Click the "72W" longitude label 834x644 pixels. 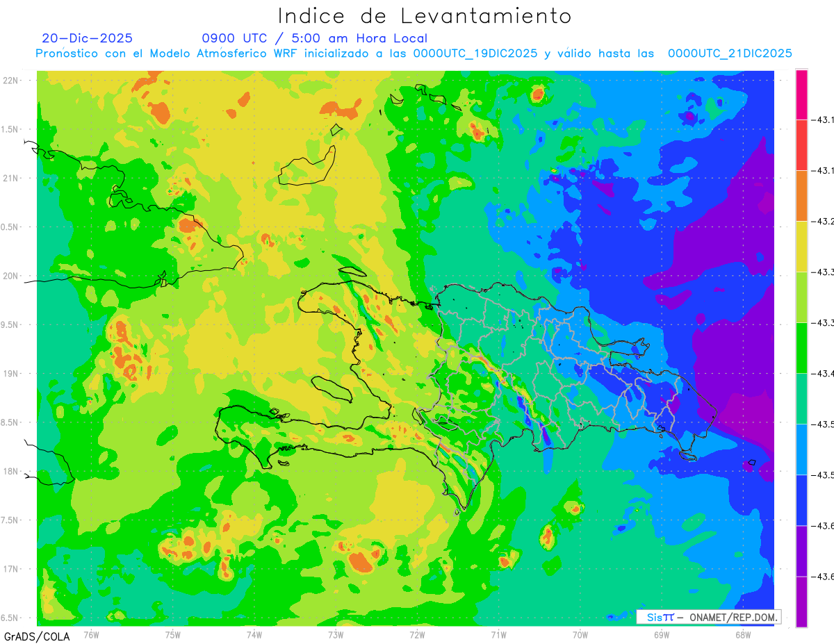coord(417,634)
